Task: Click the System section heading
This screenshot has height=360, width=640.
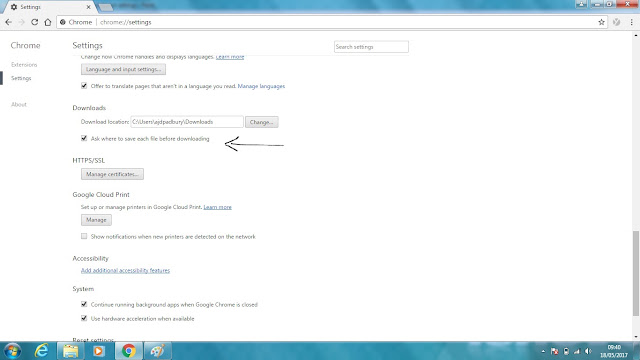Action: pos(83,289)
